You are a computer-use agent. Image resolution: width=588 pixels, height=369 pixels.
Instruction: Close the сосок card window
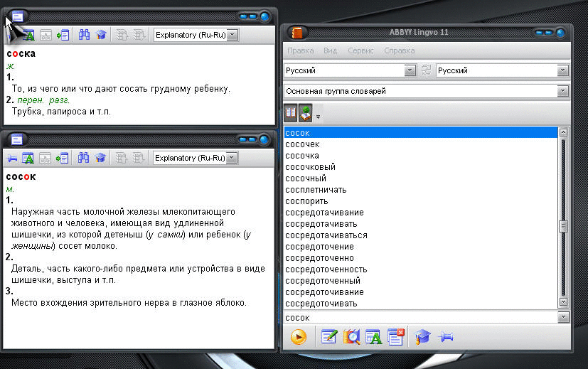pos(264,139)
